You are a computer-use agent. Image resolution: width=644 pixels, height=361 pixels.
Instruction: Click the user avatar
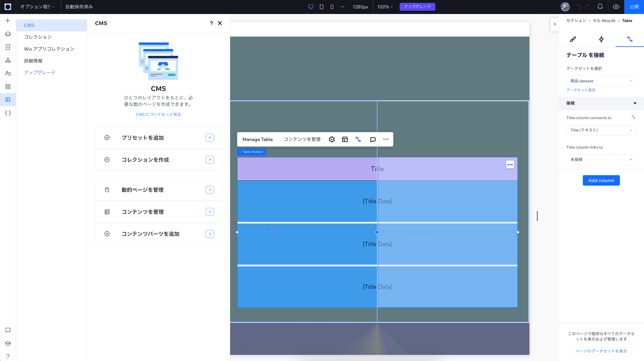[x=565, y=7]
